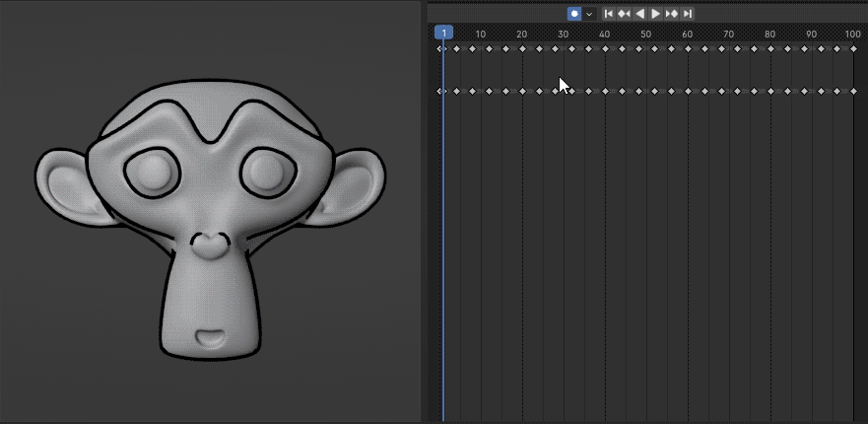Click frame number 100 on the timeline ruler
This screenshot has height=424, width=868.
pos(852,35)
